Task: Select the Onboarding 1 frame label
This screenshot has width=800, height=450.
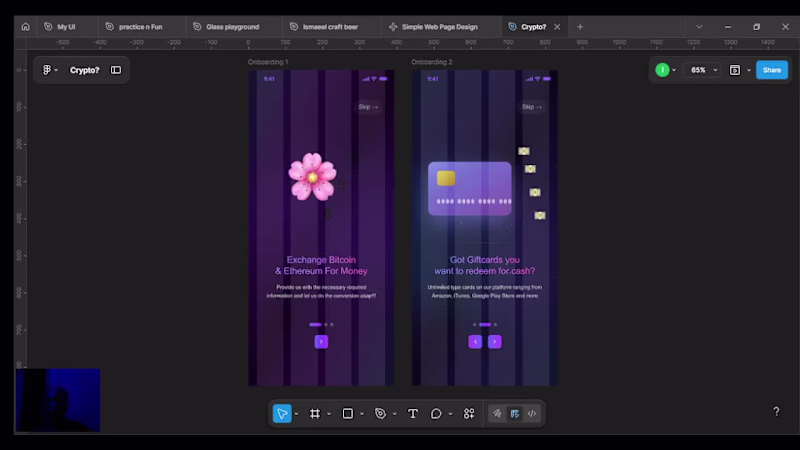Action: tap(268, 62)
